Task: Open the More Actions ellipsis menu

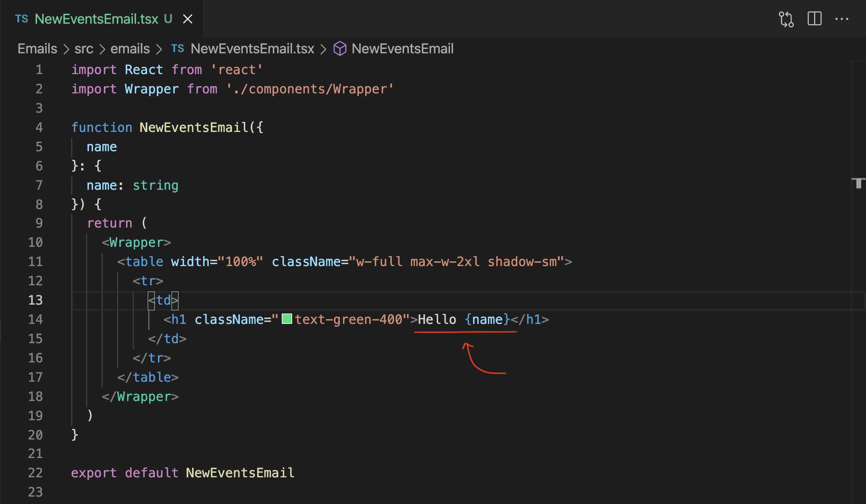Action: point(842,19)
